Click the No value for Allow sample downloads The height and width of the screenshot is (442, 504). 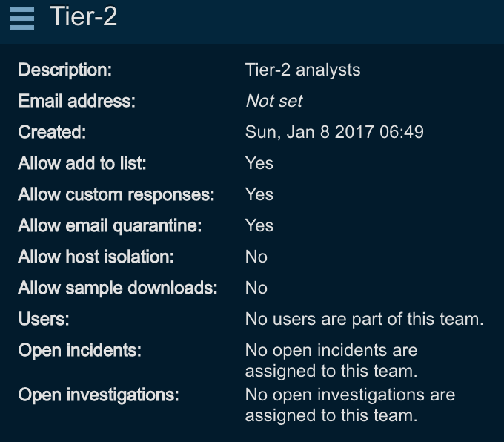(256, 288)
